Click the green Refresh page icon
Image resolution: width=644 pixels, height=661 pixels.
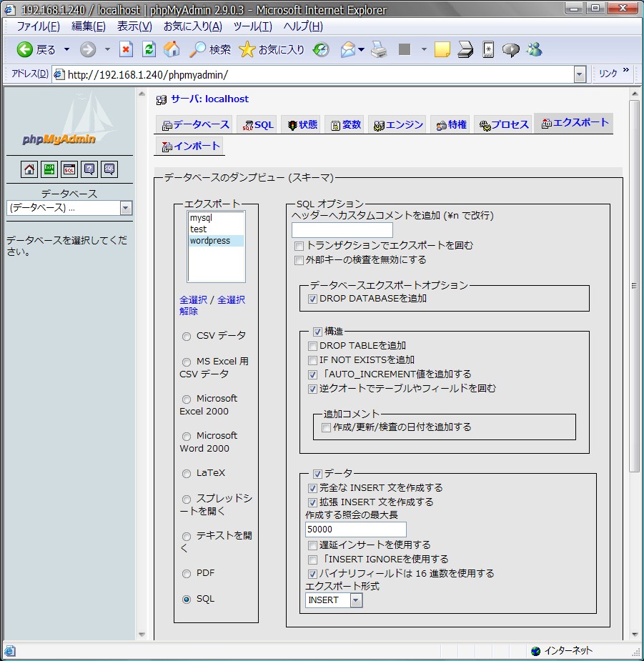149,50
